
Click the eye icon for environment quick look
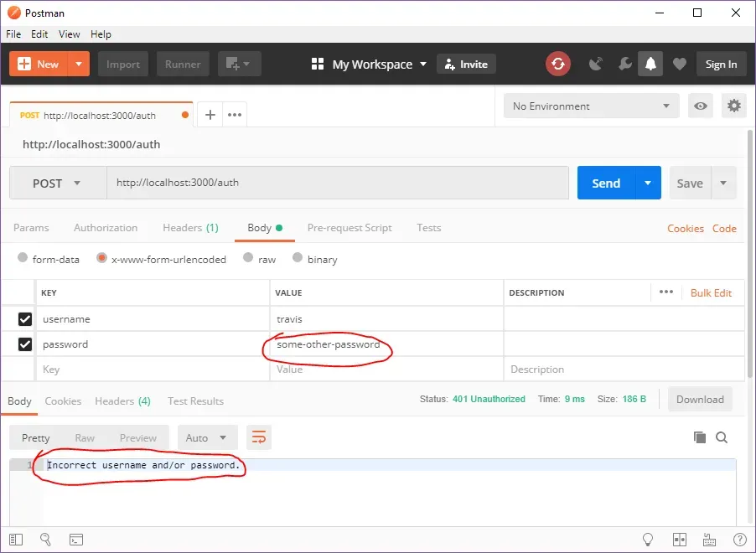[x=700, y=106]
